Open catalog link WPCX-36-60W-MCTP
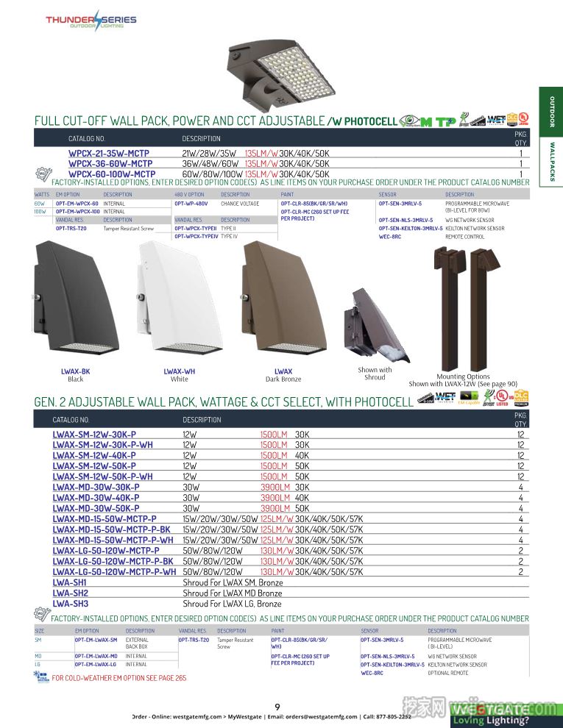The image size is (563, 728). 110,163
